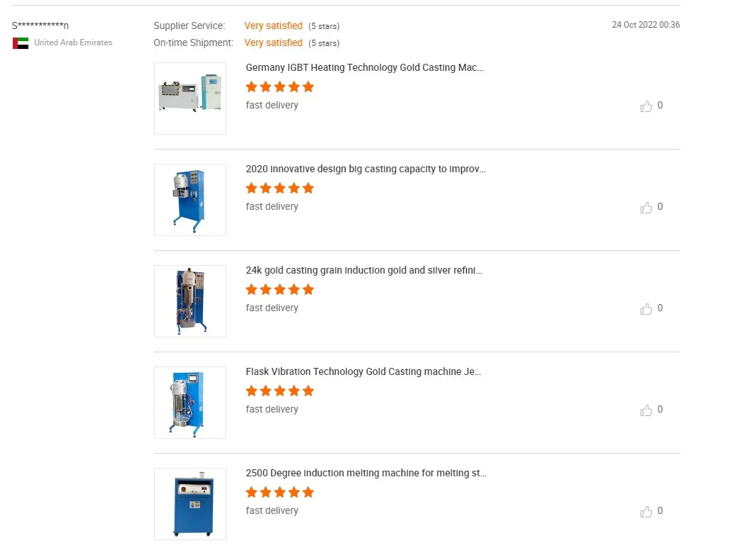Open 2020 innovative design casting product link
Image resolution: width=752 pixels, height=560 pixels.
(365, 169)
